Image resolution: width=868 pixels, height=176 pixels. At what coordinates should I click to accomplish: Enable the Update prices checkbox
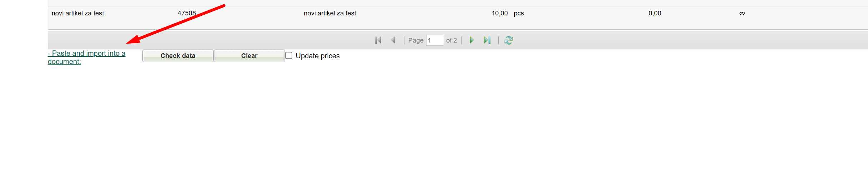289,56
